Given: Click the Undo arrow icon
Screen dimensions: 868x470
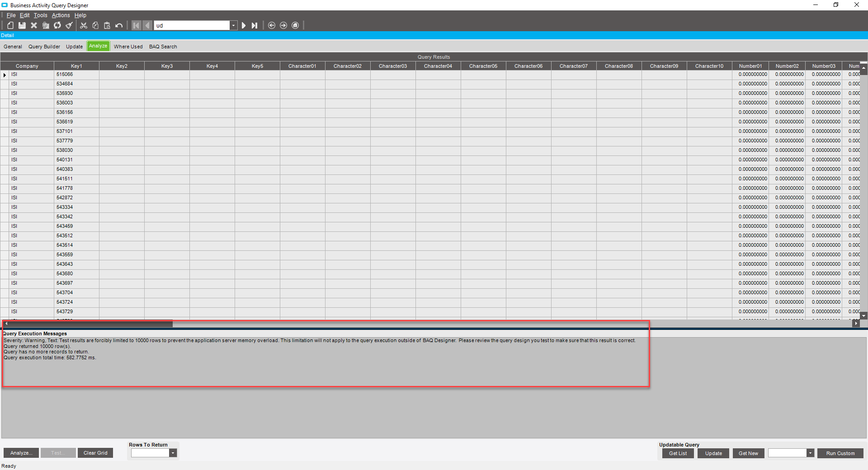Looking at the screenshot, I should point(119,25).
